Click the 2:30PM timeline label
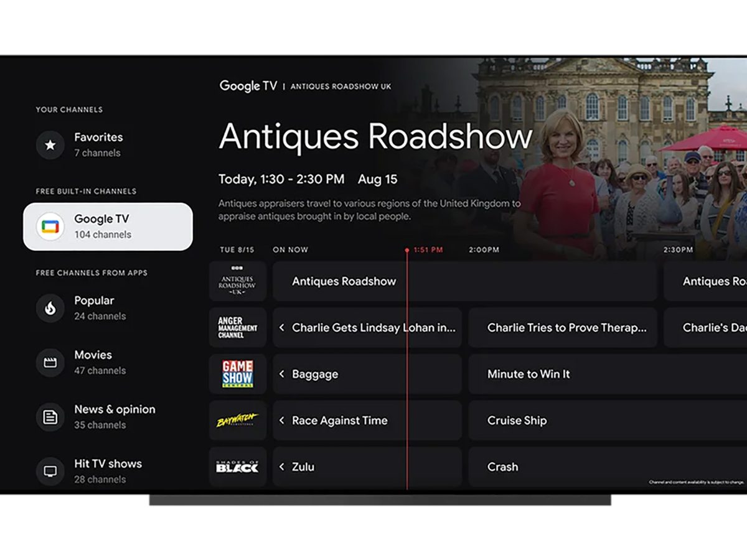Viewport: 747px width, 560px height. pyautogui.click(x=679, y=250)
